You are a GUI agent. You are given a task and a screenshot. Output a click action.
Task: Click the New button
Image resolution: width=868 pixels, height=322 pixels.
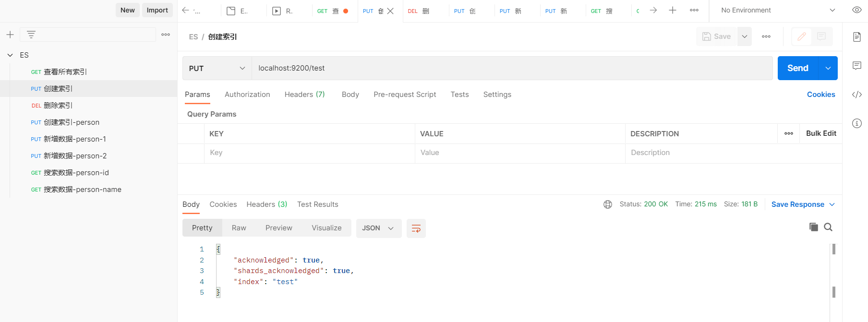[128, 10]
